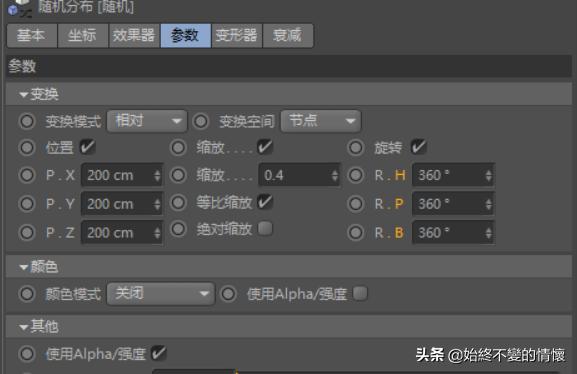
Task: Click the random effector object icon in header
Action: click(19, 7)
